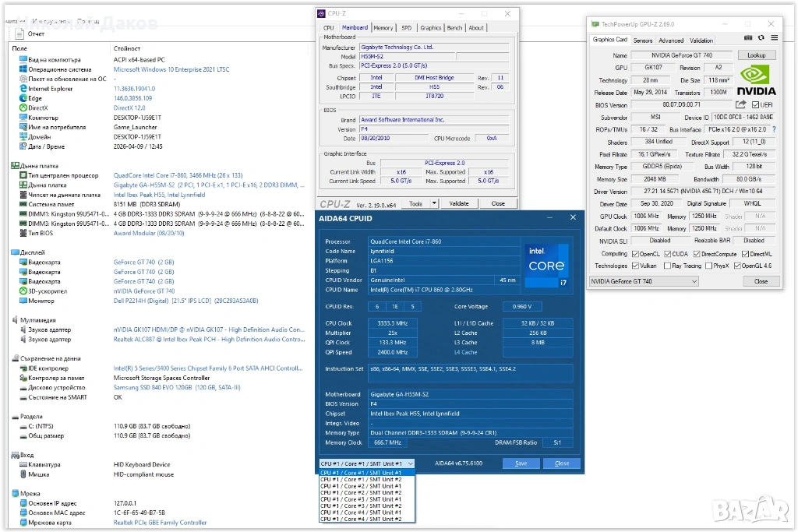
Task: Click the Edge browser icon in summary list
Action: [22, 98]
